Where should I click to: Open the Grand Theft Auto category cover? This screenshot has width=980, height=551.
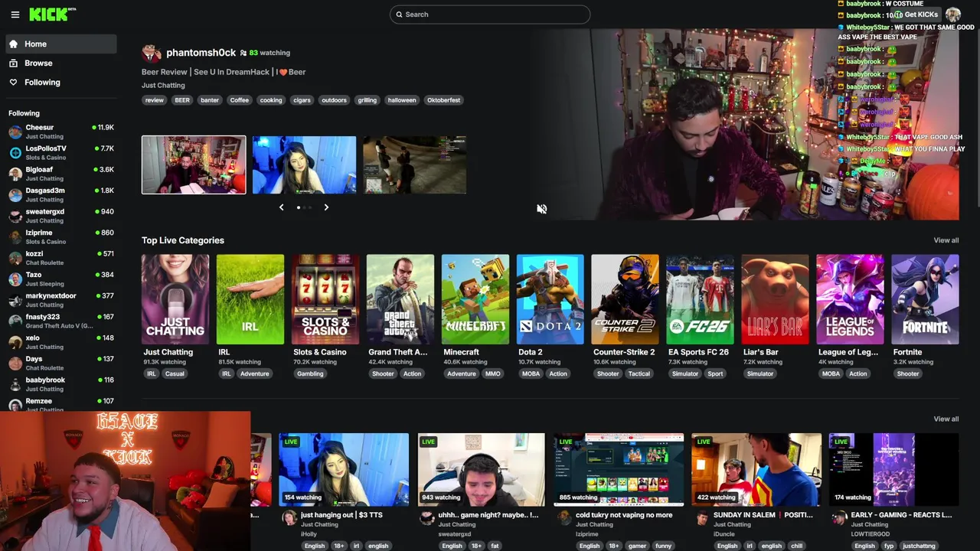(x=400, y=299)
